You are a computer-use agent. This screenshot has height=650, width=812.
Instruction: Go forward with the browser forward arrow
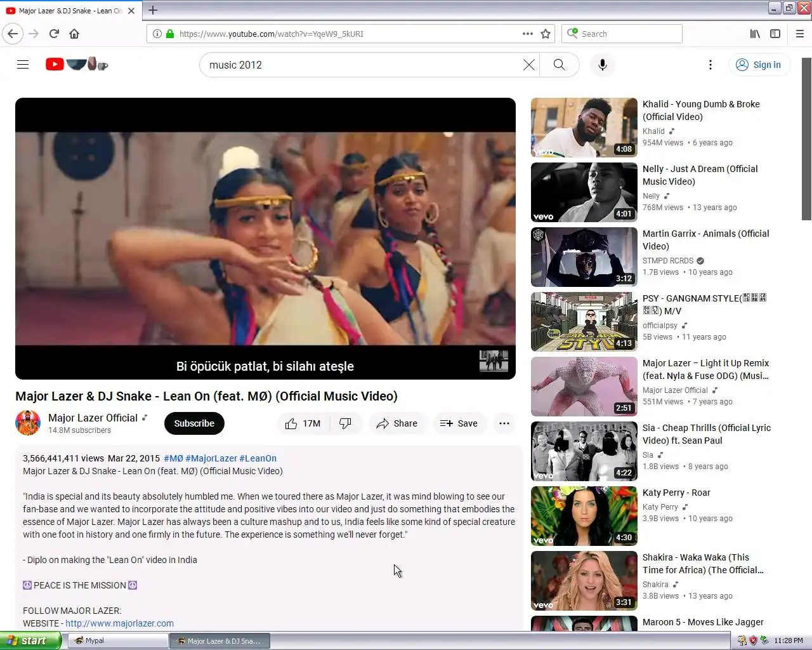pyautogui.click(x=34, y=34)
